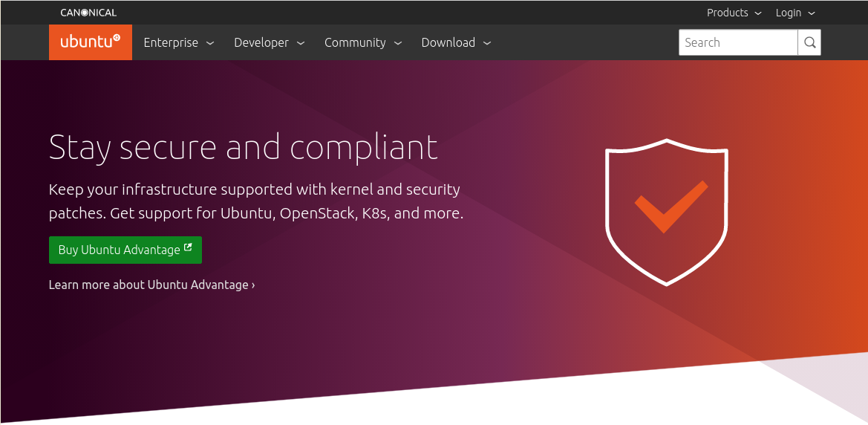Image resolution: width=868 pixels, height=425 pixels.
Task: Expand the Community chevron arrow
Action: click(398, 43)
